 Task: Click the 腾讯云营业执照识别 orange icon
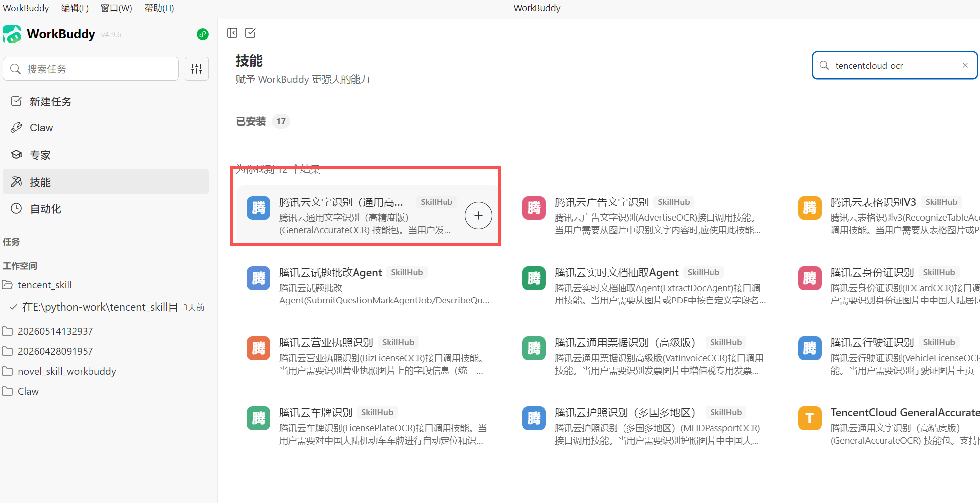pyautogui.click(x=259, y=348)
